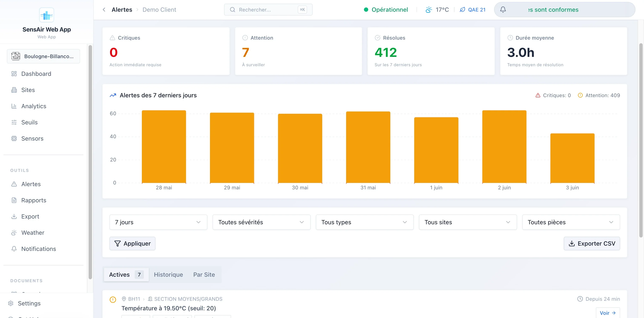Viewport: 644px width, 318px height.
Task: Go back with the header chevron arrow
Action: click(x=104, y=10)
